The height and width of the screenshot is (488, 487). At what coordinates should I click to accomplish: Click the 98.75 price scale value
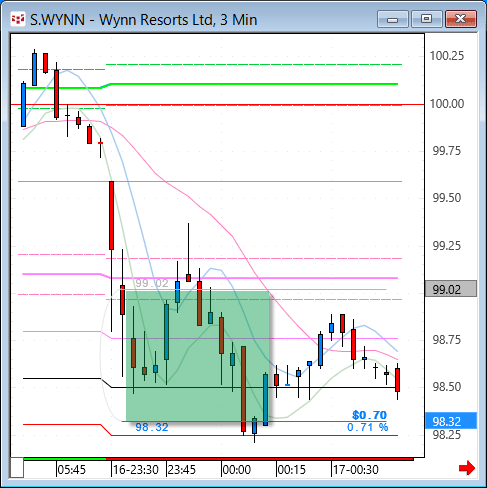coord(446,340)
